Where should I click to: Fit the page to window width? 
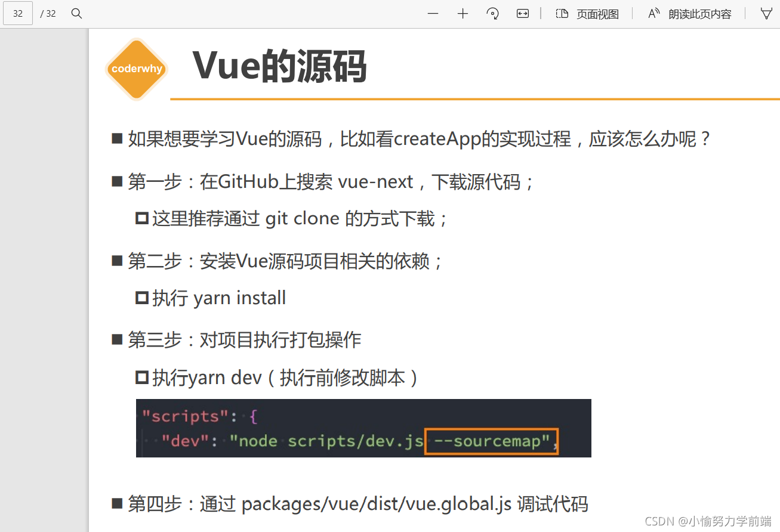tap(523, 13)
